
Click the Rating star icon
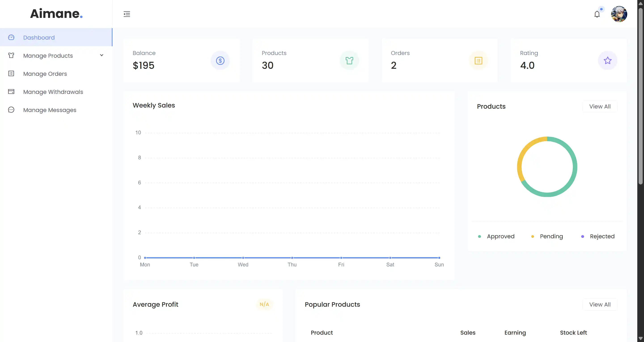[x=608, y=61]
